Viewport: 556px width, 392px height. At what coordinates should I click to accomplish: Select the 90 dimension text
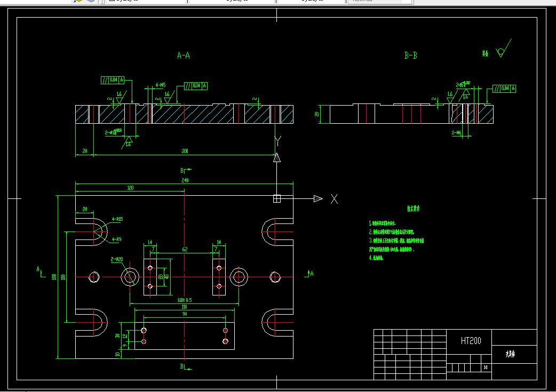(x=185, y=314)
